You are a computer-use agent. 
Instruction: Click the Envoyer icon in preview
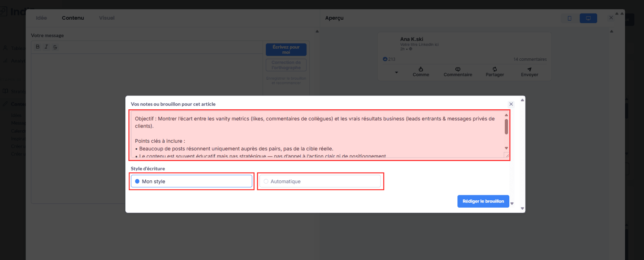click(x=529, y=69)
